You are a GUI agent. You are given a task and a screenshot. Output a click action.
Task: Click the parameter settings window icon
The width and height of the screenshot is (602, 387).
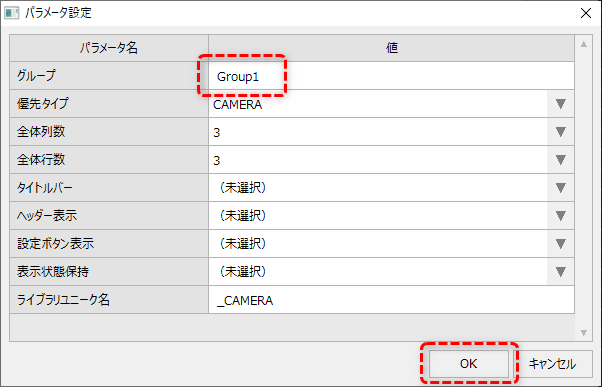[12, 13]
